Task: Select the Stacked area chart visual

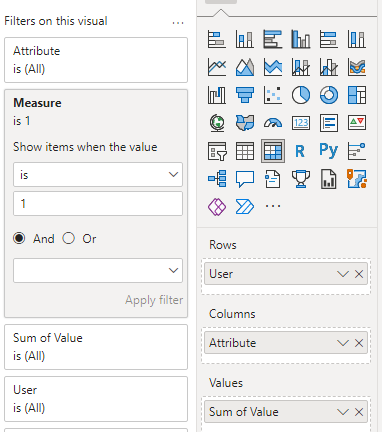Action: click(273, 67)
